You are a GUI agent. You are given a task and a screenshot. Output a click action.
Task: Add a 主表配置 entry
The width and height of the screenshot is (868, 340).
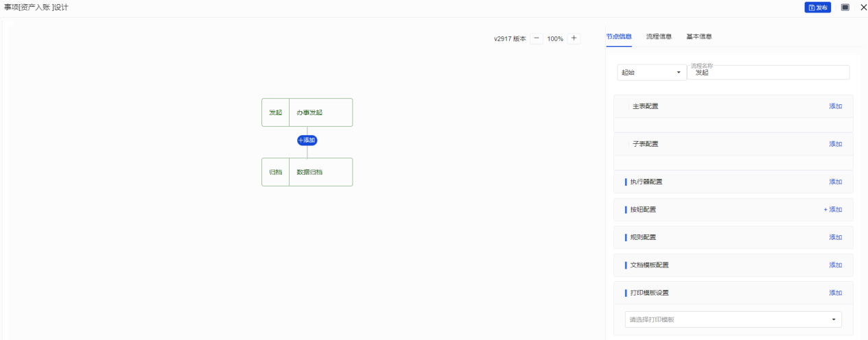pyautogui.click(x=835, y=106)
